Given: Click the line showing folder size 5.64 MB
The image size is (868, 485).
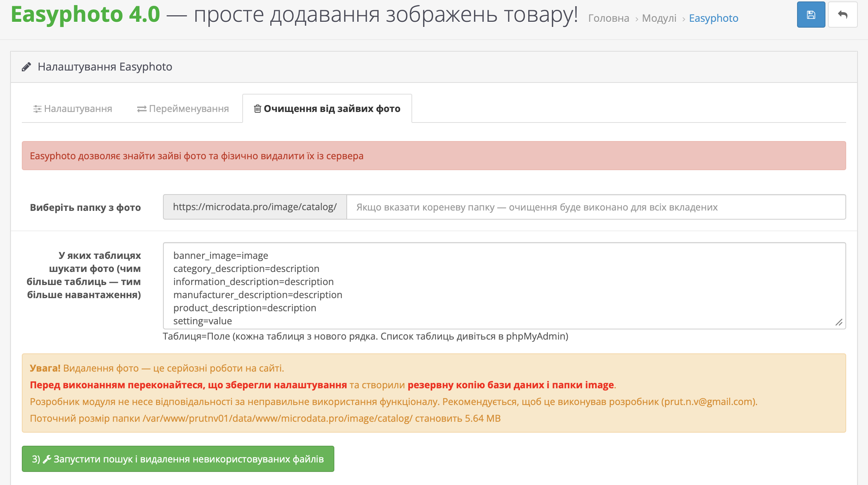Looking at the screenshot, I should point(265,418).
